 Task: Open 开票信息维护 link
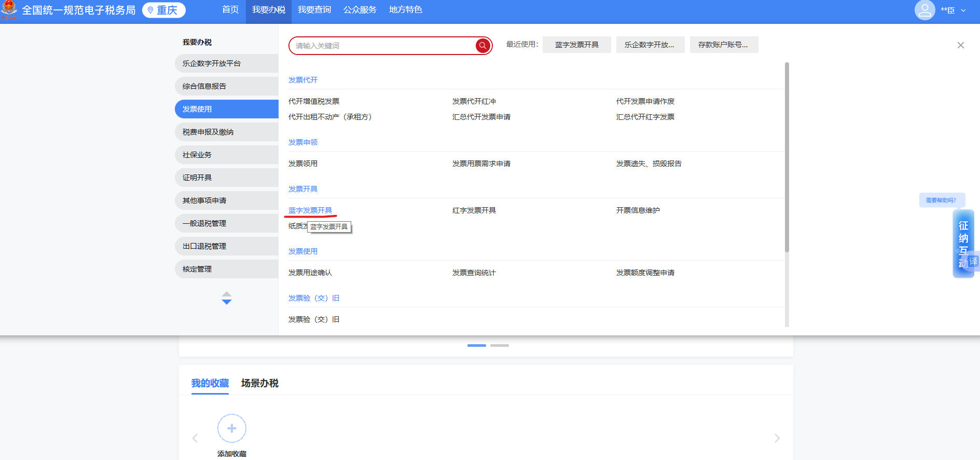(638, 210)
